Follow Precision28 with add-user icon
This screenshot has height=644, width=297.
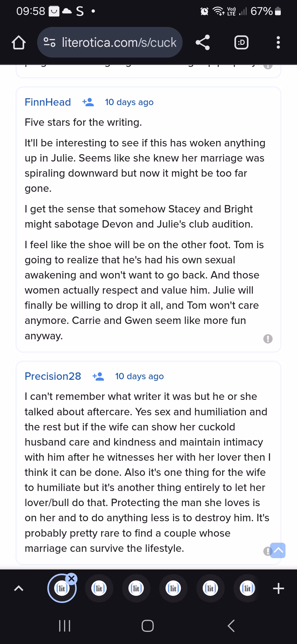point(98,376)
